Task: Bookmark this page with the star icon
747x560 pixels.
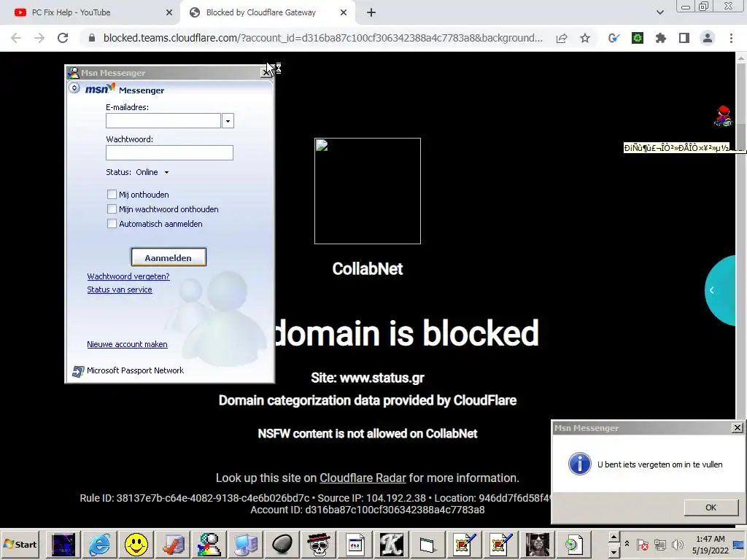Action: (x=585, y=38)
